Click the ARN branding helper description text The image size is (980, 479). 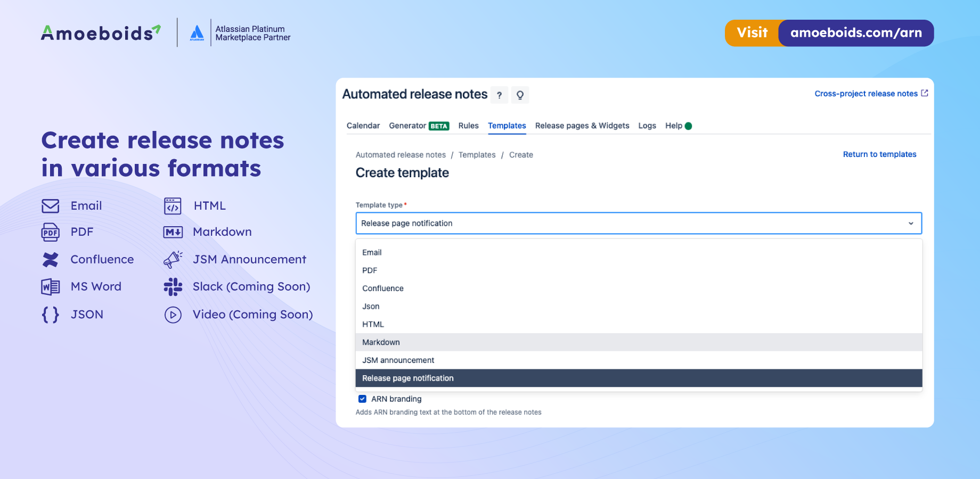coord(448,412)
